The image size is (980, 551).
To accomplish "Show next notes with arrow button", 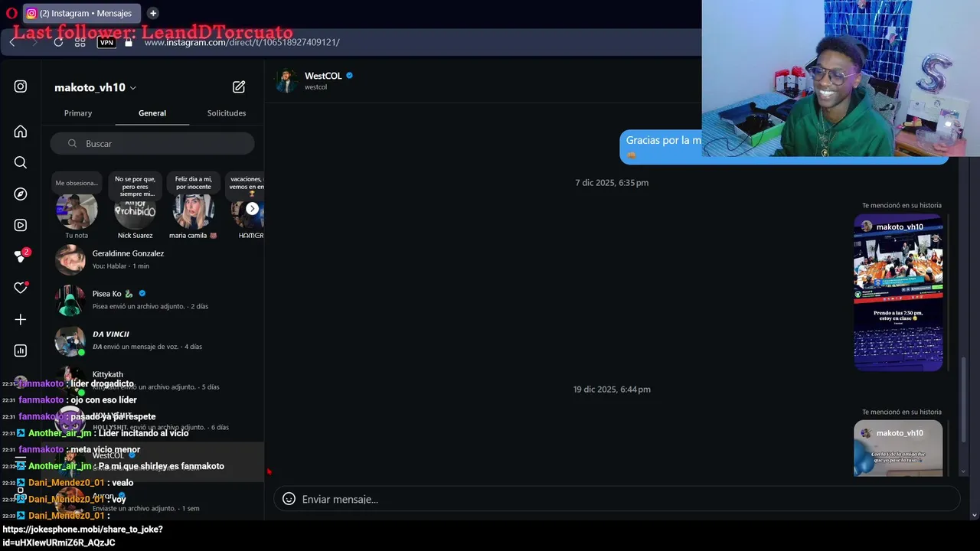I will (252, 209).
